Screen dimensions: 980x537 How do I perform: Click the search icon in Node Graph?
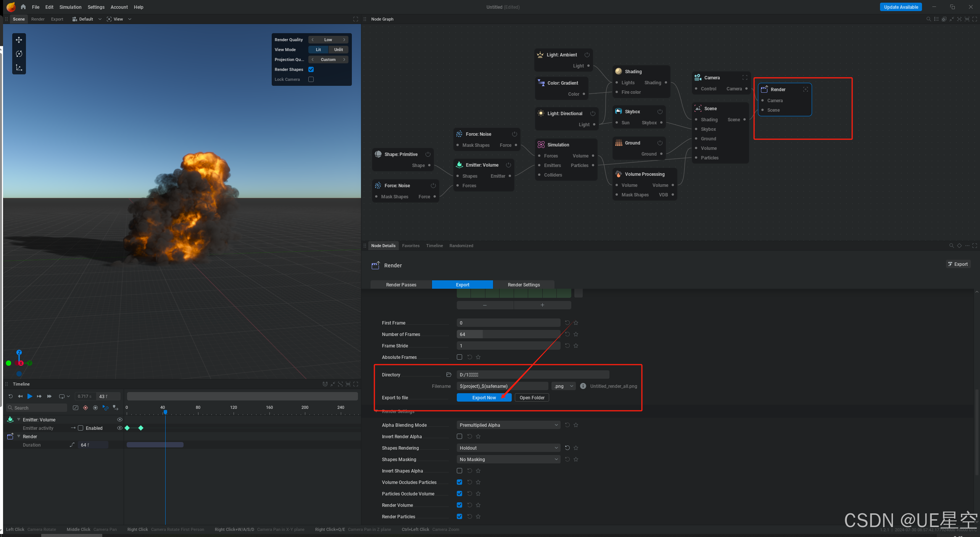point(928,19)
